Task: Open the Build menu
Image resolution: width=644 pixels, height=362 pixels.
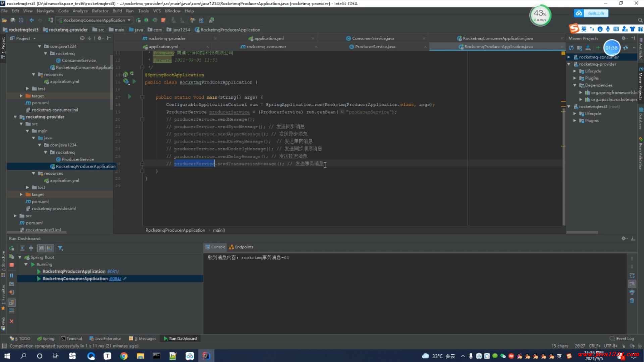Action: click(117, 11)
